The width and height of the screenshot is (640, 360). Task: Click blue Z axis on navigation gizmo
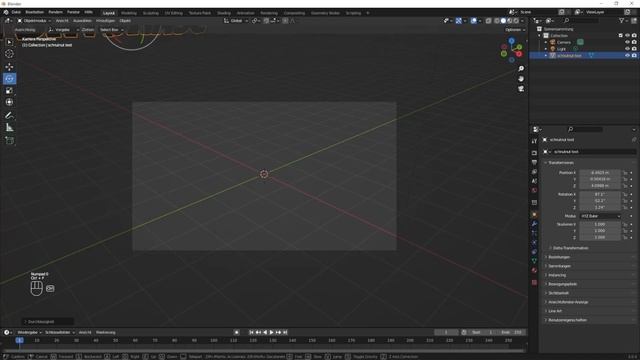[511, 41]
